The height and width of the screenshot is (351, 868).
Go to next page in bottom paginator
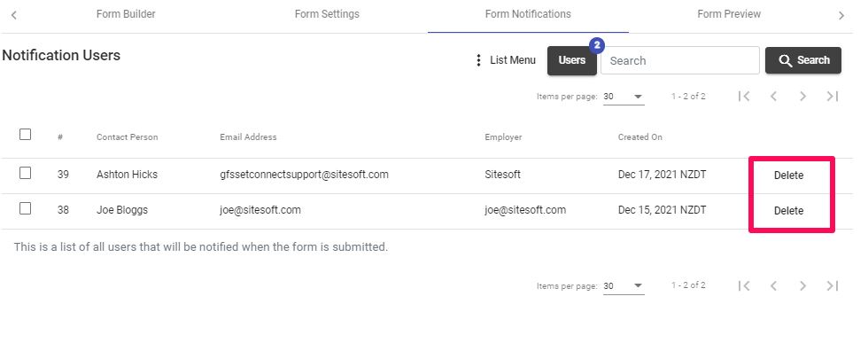pos(802,285)
